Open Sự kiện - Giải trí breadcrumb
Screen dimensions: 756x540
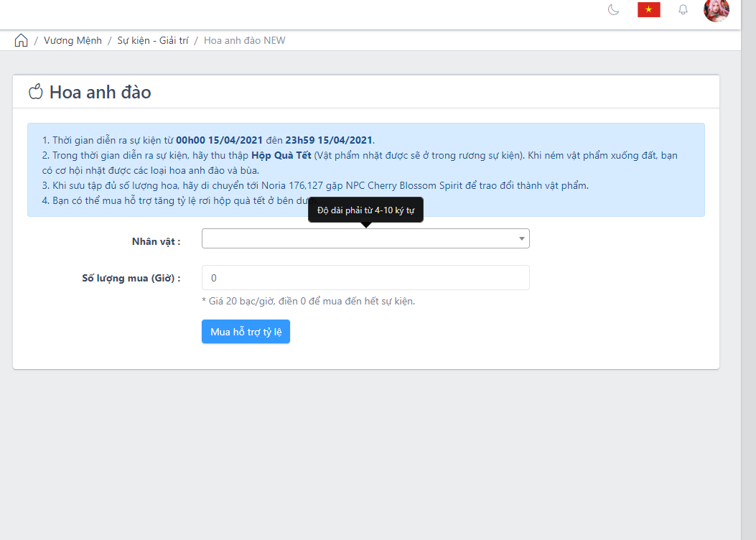click(153, 40)
